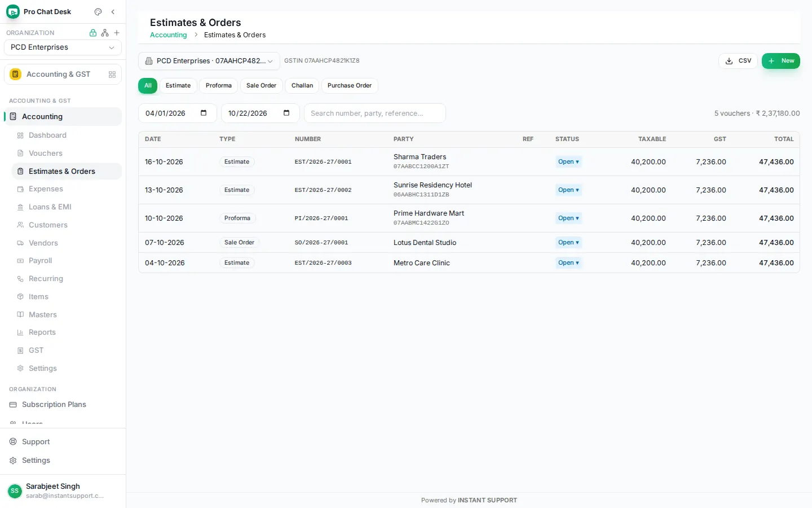
Task: Navigate to Customers in the sidebar
Action: tap(67, 225)
